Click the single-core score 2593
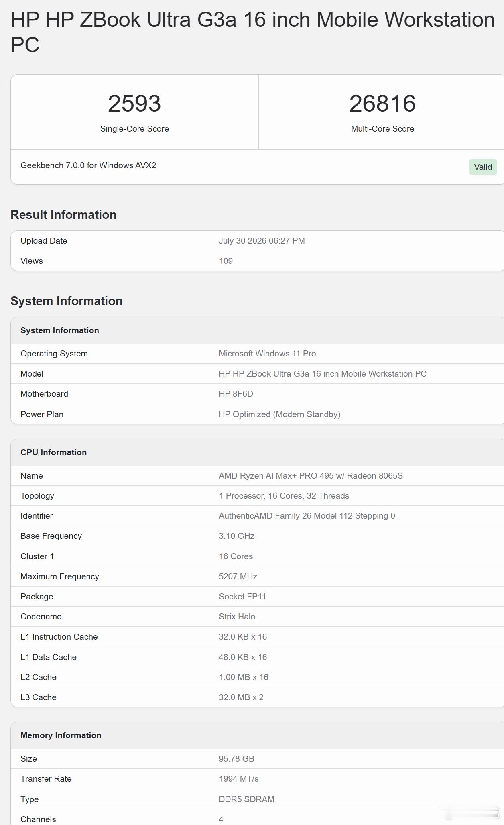Image resolution: width=504 pixels, height=825 pixels. point(134,104)
